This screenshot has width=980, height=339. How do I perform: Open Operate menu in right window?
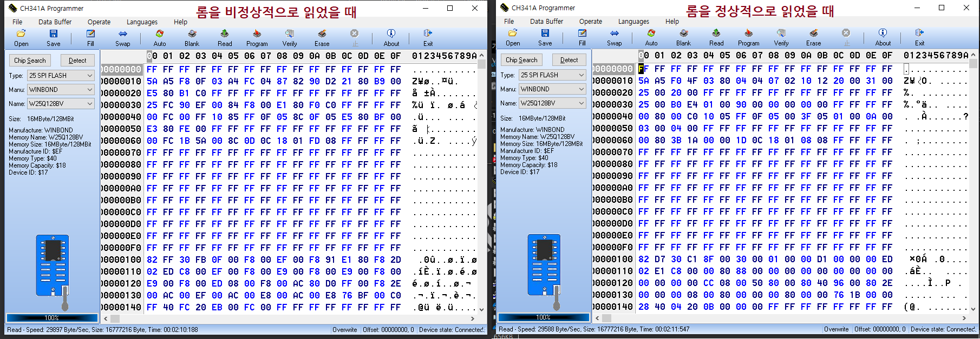click(591, 22)
